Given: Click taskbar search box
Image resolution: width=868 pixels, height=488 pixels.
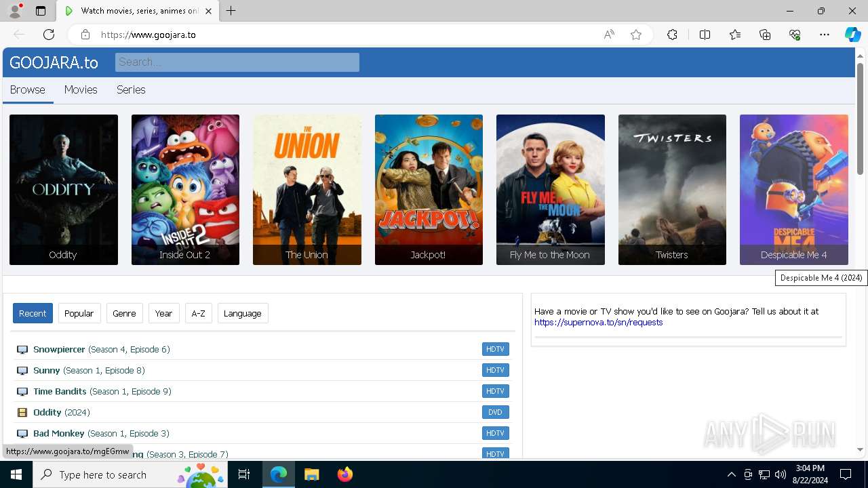Looking at the screenshot, I should [130, 474].
